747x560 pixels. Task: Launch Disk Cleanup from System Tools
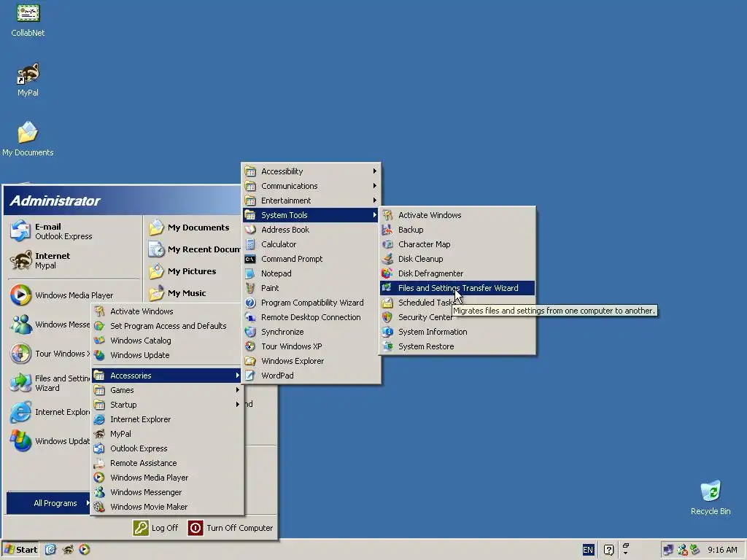(x=457, y=259)
